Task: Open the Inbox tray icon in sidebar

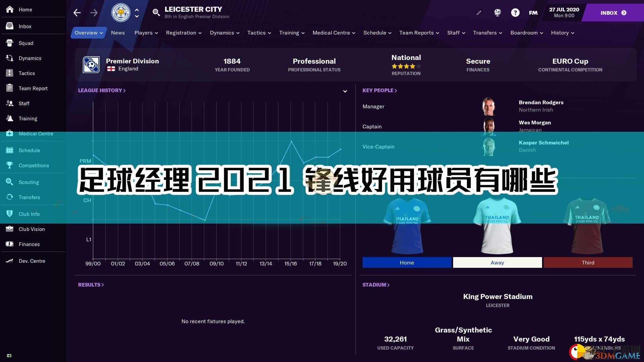Action: coord(10,26)
